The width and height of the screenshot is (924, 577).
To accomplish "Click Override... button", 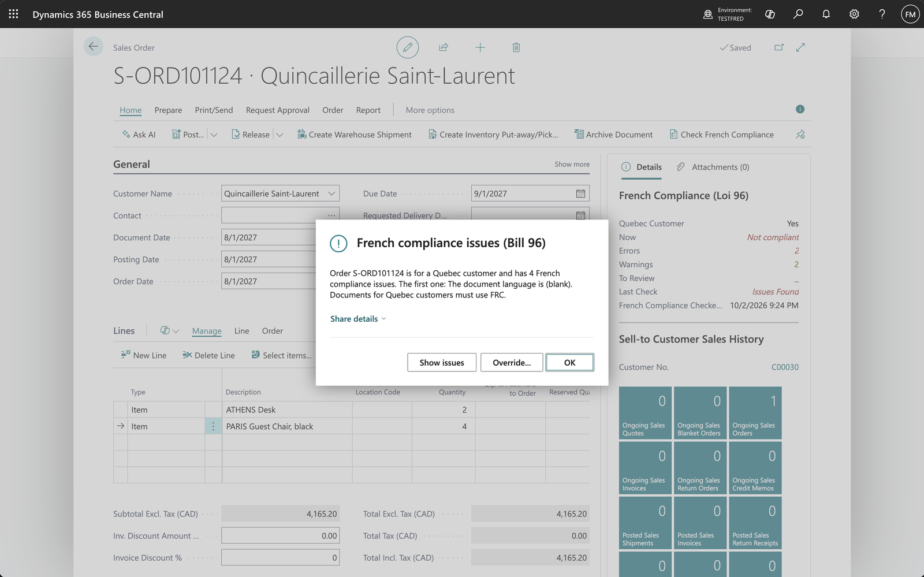I will coord(512,363).
